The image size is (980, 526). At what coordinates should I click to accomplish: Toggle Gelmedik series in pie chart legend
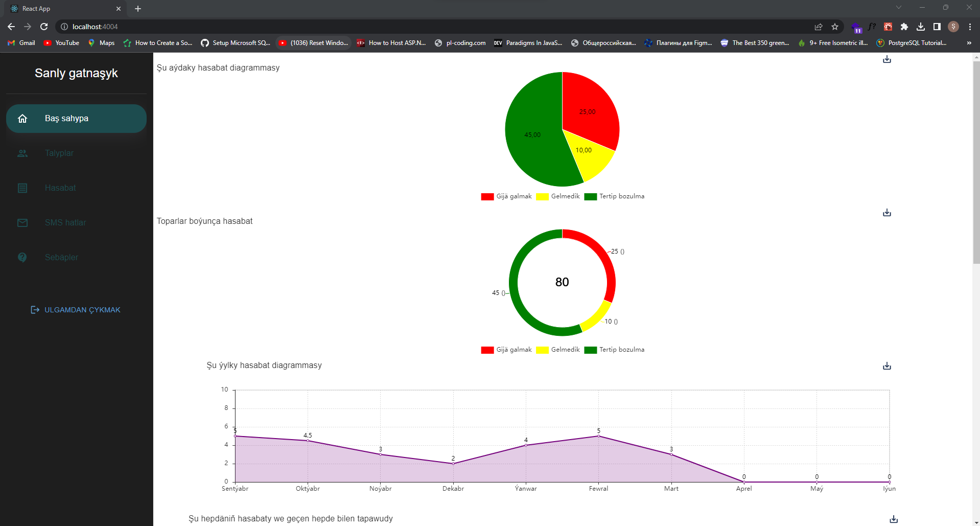[558, 196]
